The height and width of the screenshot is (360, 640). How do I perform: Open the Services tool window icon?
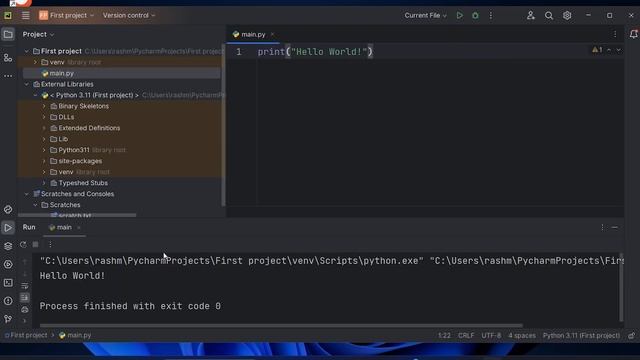[8, 264]
